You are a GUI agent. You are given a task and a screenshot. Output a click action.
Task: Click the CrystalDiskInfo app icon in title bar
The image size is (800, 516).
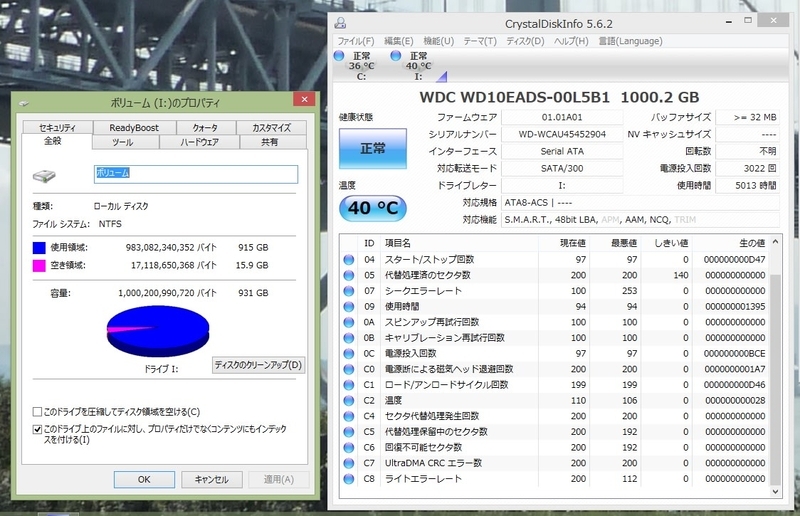click(x=340, y=23)
